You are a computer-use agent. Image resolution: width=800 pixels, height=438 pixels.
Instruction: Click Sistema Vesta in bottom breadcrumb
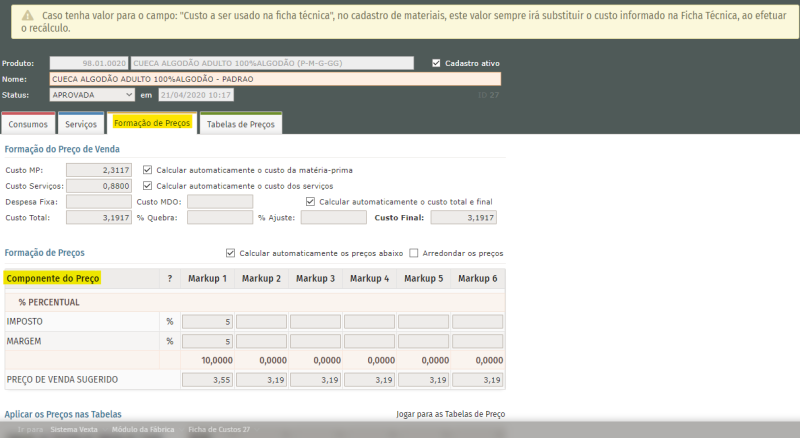(74, 429)
